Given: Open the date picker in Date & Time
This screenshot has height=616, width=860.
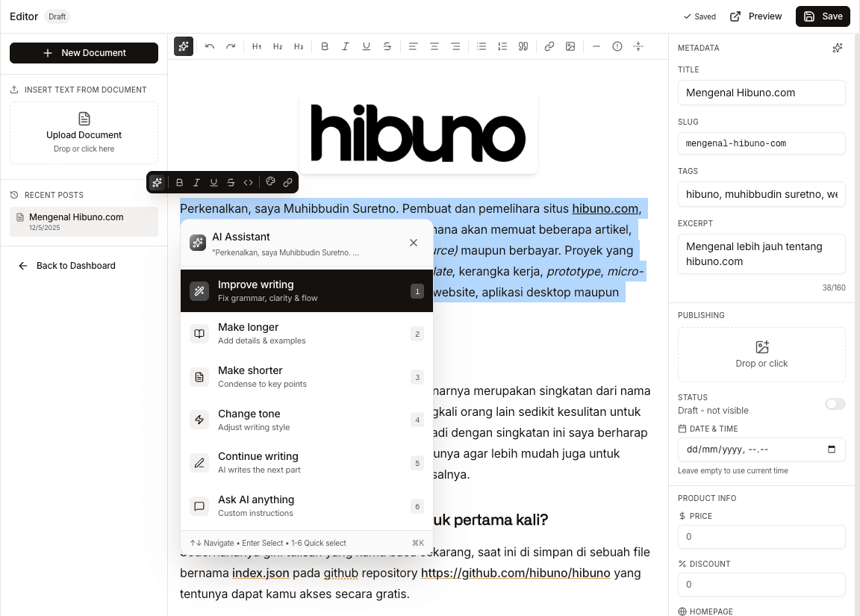Looking at the screenshot, I should point(832,449).
